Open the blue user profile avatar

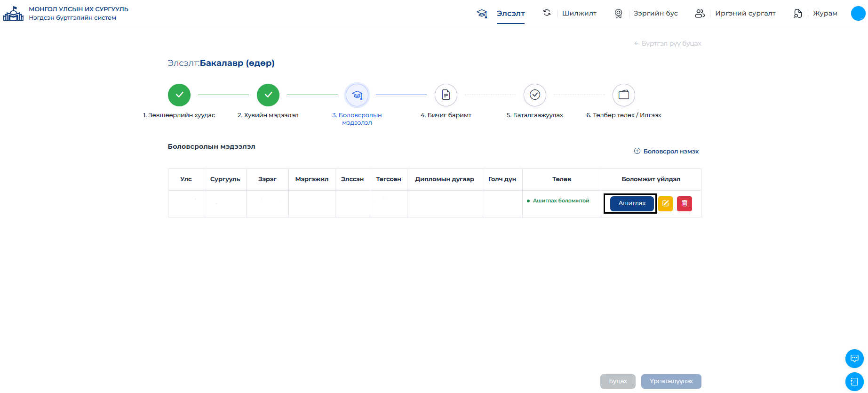click(858, 14)
